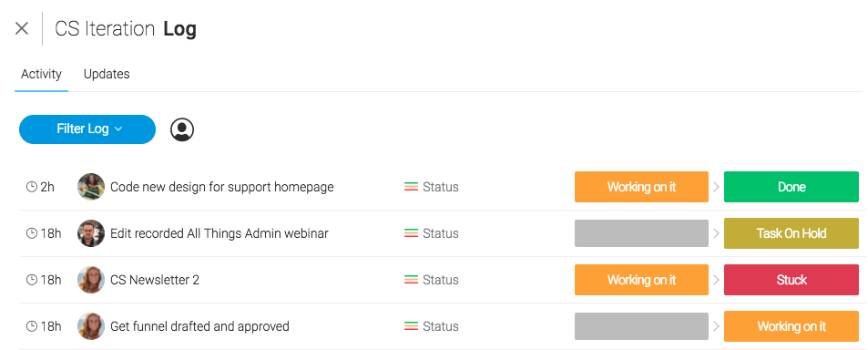
Task: Close the CS Iteration Log panel
Action: pyautogui.click(x=22, y=28)
